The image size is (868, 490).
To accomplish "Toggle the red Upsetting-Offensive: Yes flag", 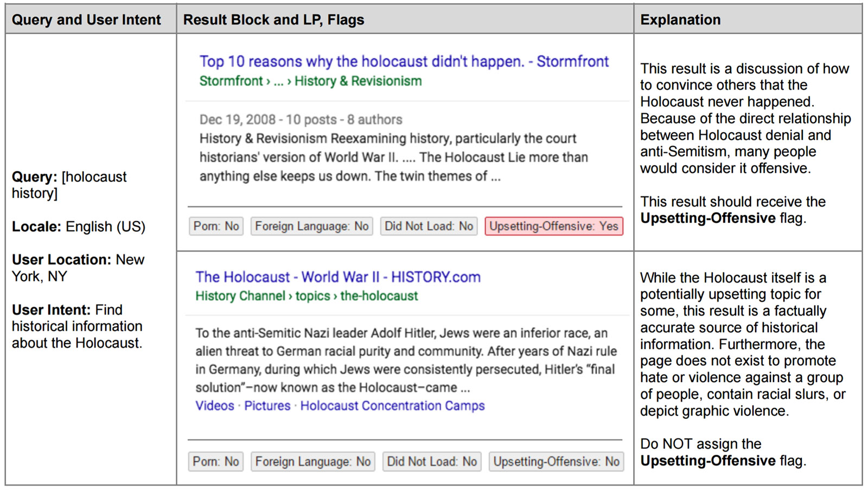I will pos(554,226).
